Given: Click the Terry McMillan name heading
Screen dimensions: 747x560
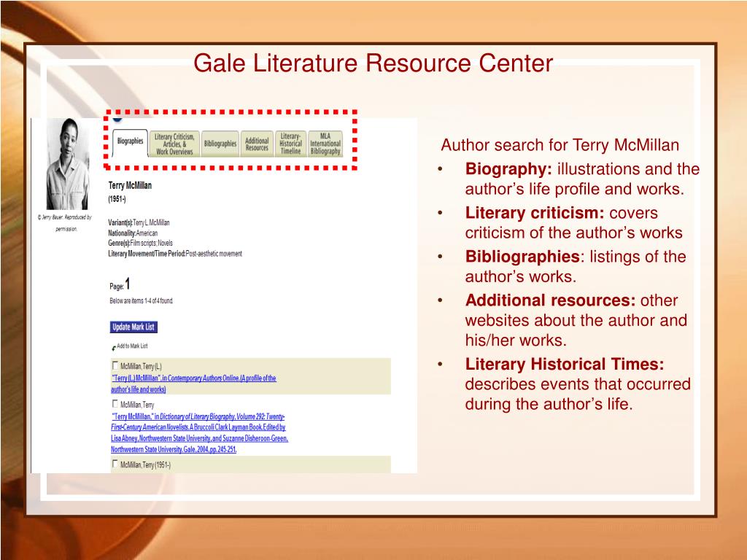Looking at the screenshot, I should tap(130, 185).
